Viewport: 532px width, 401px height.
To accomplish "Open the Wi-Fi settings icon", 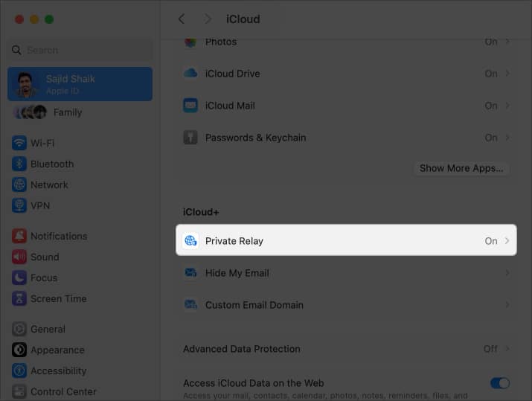I will click(19, 143).
